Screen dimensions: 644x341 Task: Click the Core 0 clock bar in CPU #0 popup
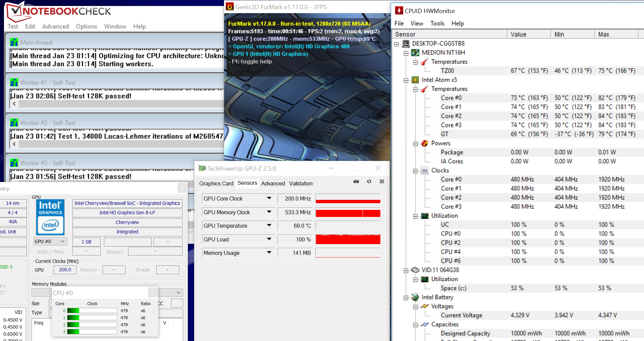coord(92,311)
